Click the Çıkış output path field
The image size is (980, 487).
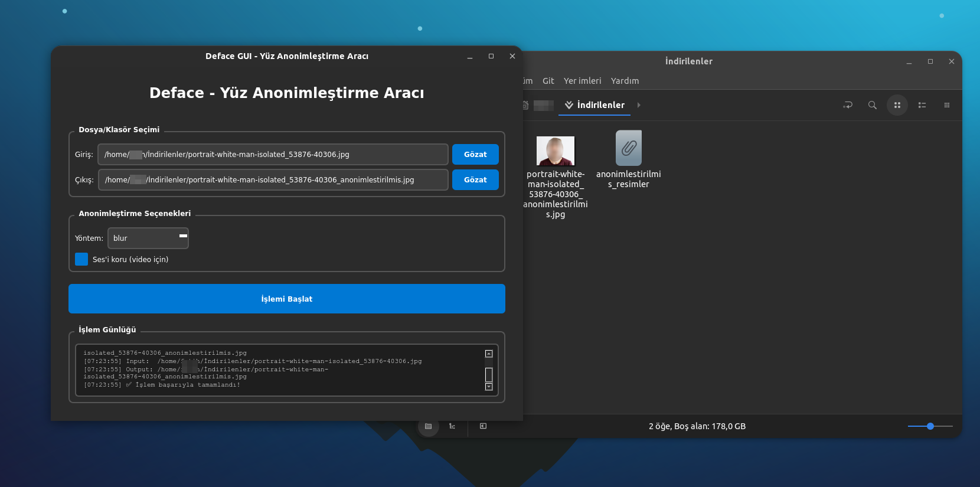(x=273, y=180)
